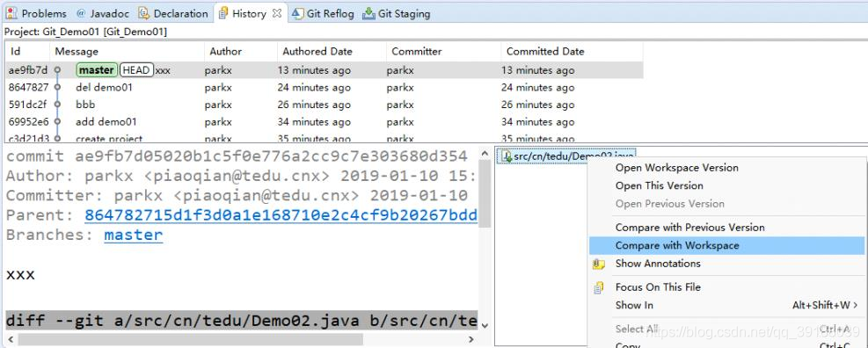This screenshot has width=868, height=348.
Task: Close the History tab with its X icon
Action: 277,13
